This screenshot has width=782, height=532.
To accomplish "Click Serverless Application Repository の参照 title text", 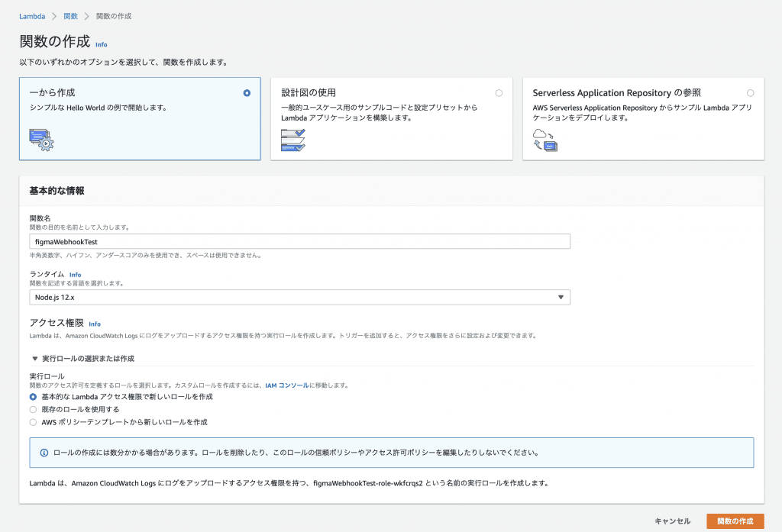I will pyautogui.click(x=616, y=93).
